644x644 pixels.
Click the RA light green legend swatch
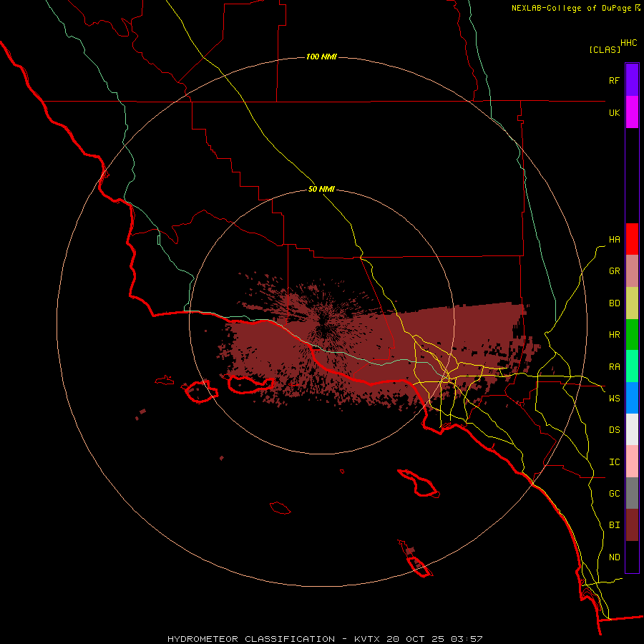coord(632,366)
